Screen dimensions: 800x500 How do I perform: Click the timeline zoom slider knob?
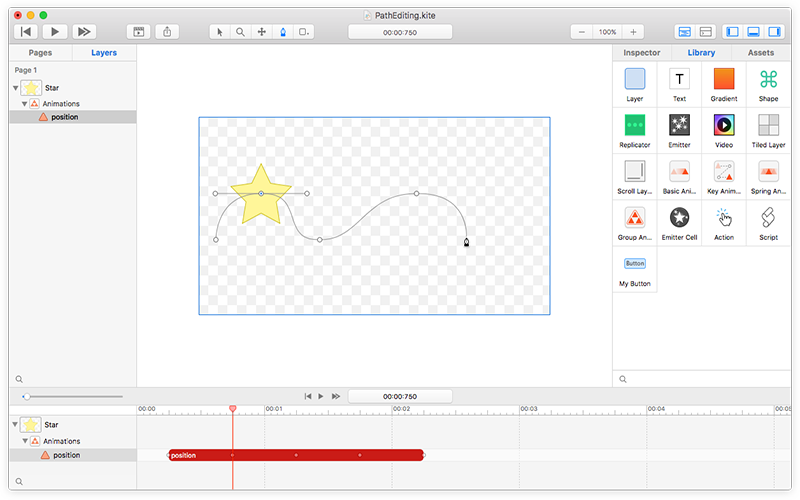[27, 396]
